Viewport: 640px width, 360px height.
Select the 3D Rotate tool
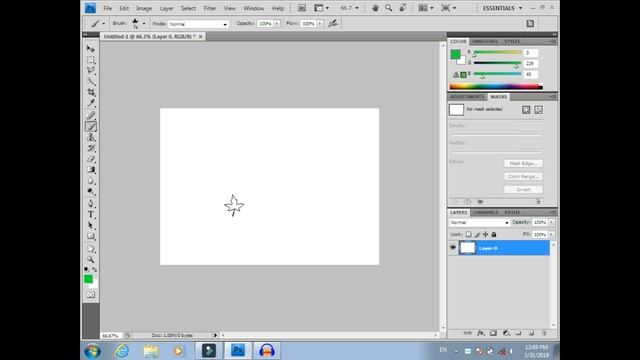[x=91, y=249]
